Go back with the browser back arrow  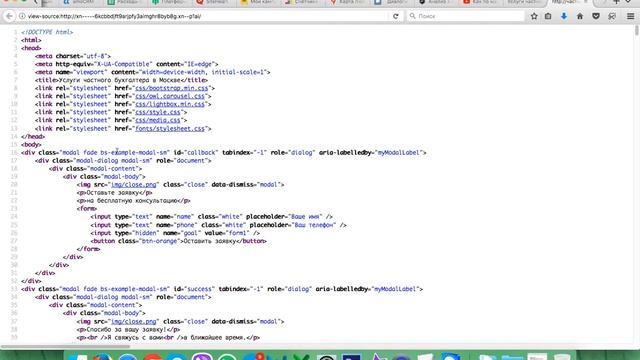(x=9, y=16)
